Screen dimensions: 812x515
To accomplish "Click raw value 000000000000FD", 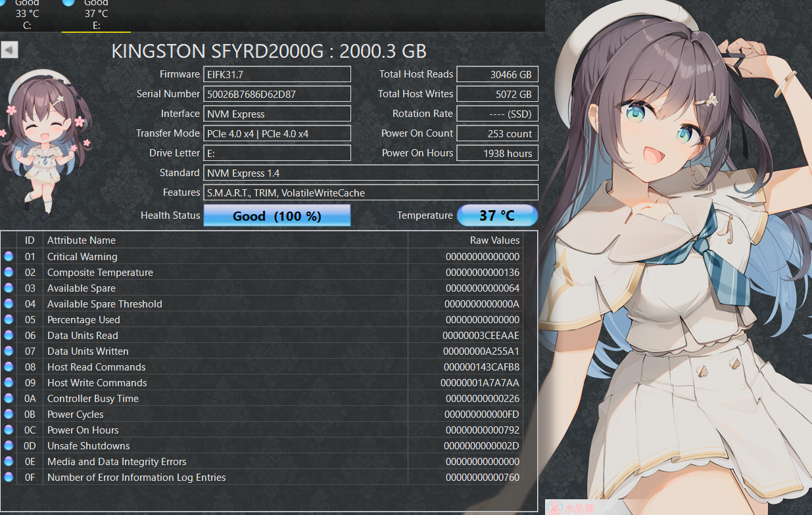I will coord(482,414).
